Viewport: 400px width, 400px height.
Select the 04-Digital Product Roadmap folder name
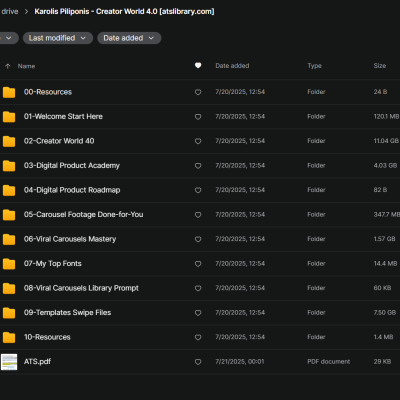[72, 190]
